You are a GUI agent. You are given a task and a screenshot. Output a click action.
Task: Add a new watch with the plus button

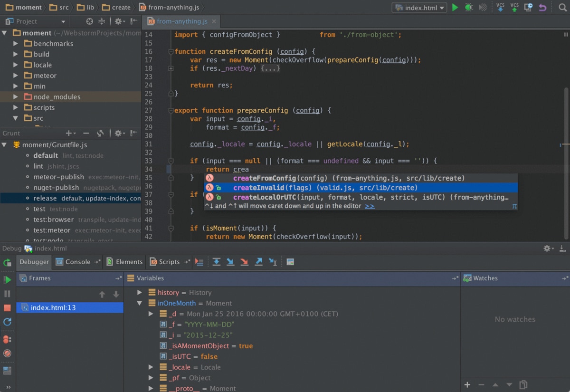[x=467, y=384]
